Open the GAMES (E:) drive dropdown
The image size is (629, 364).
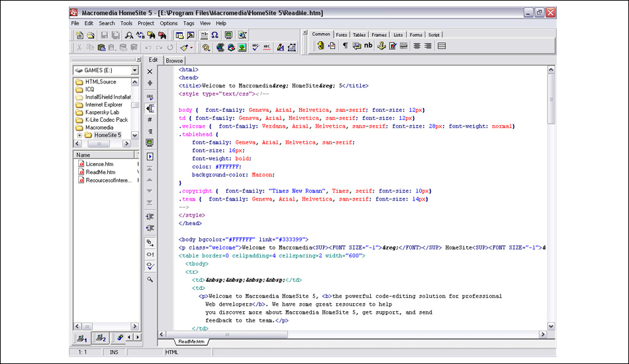134,70
